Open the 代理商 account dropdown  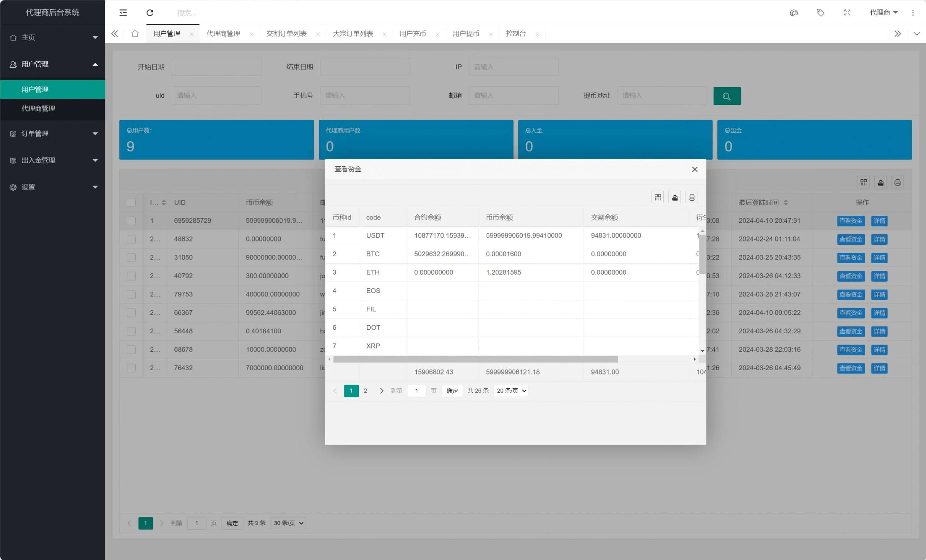point(883,13)
